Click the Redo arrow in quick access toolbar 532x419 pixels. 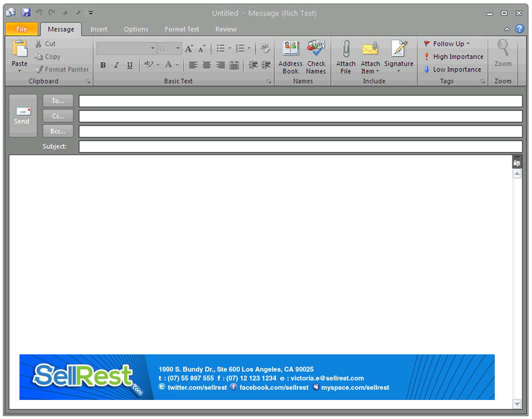tap(52, 12)
